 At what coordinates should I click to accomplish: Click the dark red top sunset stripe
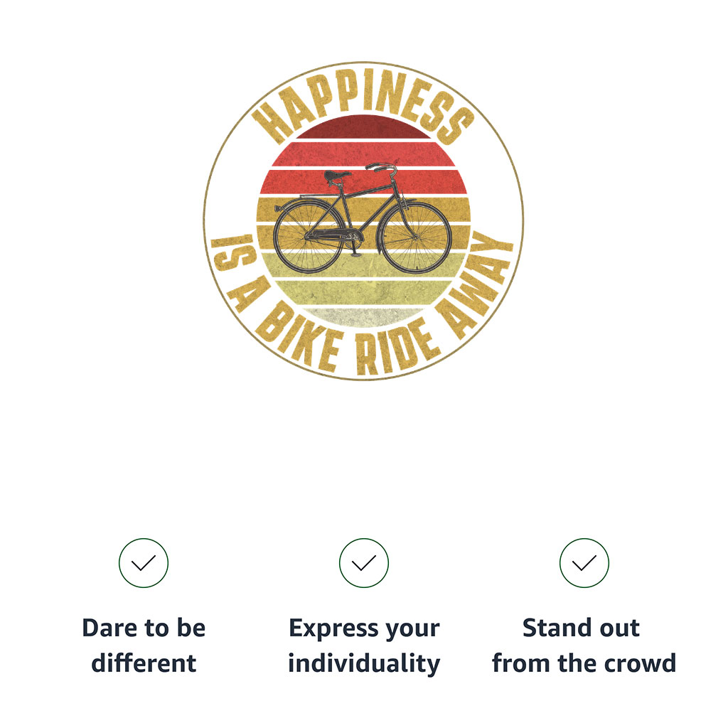click(x=363, y=127)
